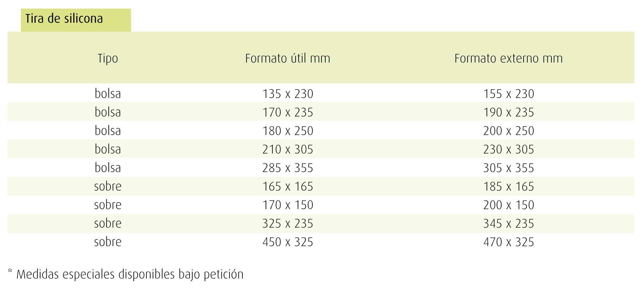Viewport: 644px width, 295px height.
Task: Click the '190 x 235' external format value
Action: click(508, 112)
